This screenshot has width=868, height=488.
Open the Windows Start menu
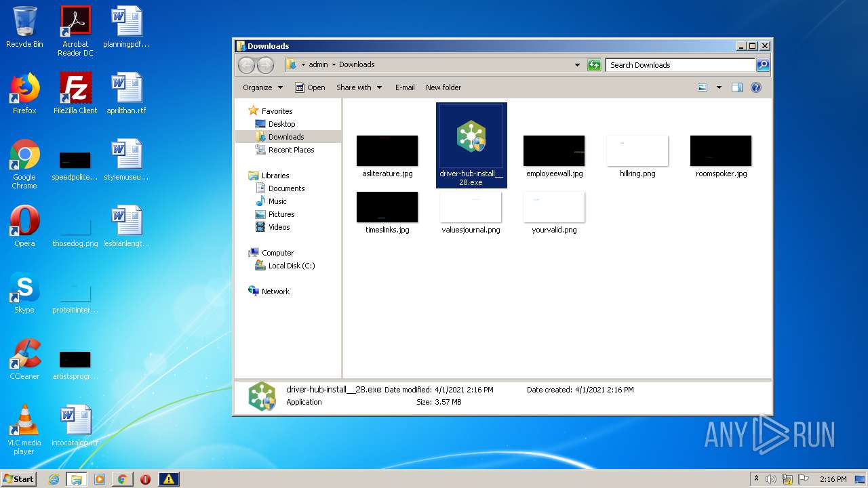click(18, 479)
